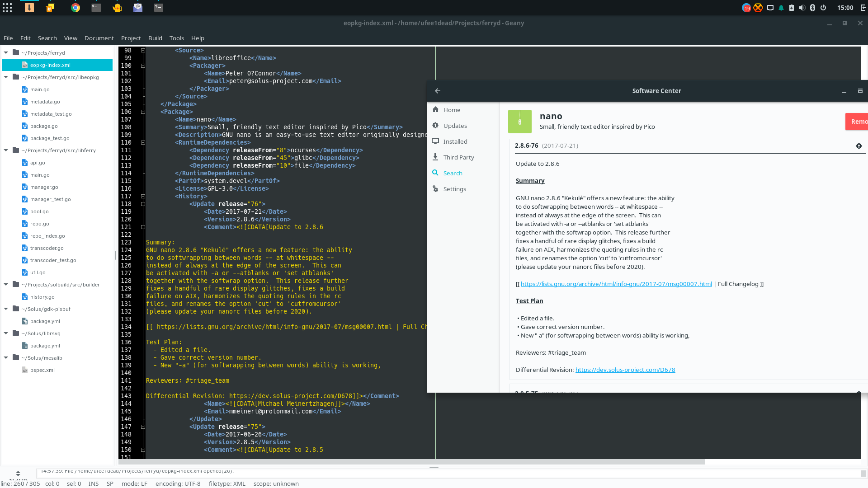
Task: Click the notification bell in system tray
Action: 781,8
